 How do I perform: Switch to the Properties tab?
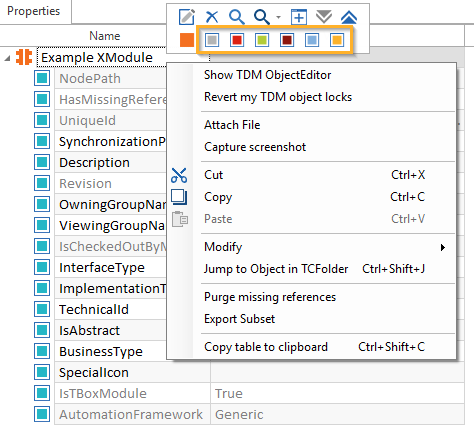(34, 11)
